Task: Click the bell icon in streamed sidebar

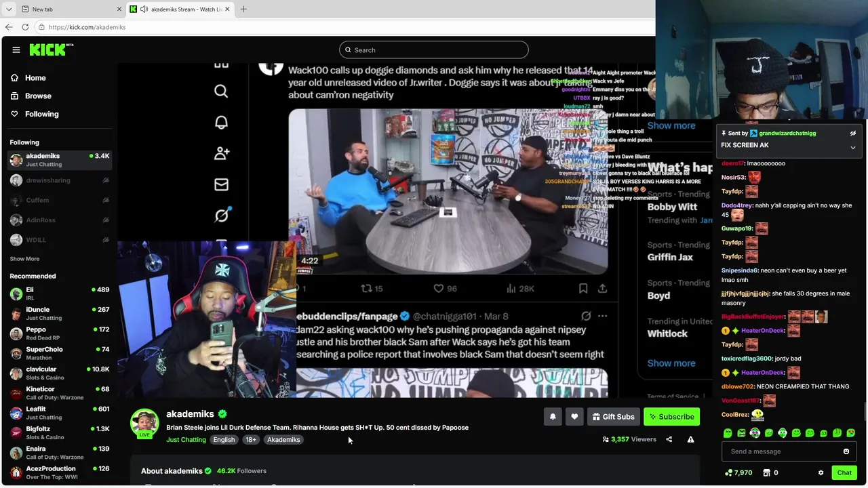Action: pos(221,122)
